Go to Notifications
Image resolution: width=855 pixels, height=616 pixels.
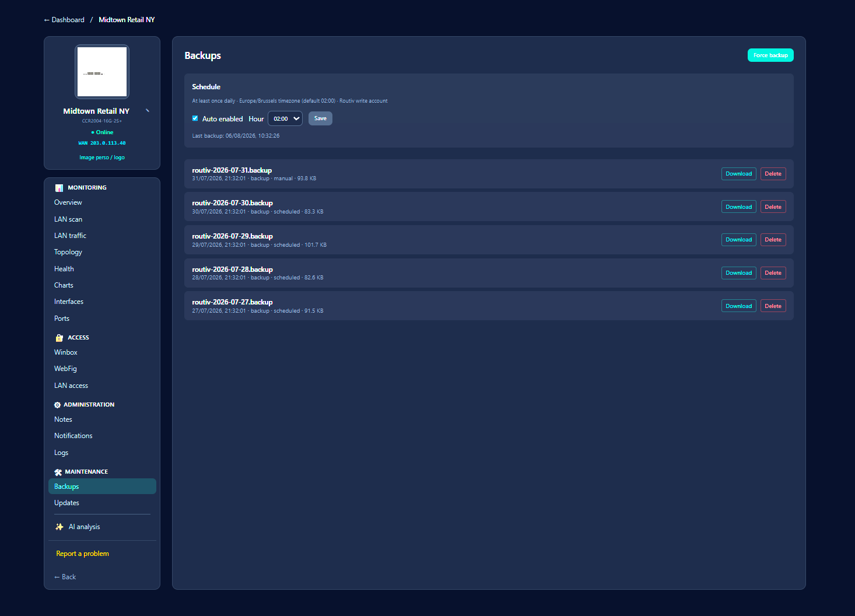click(x=102, y=436)
